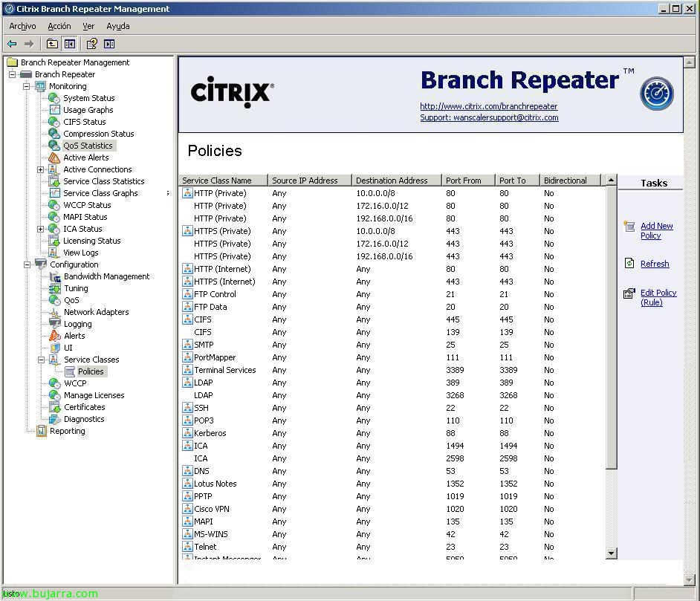
Task: Click the policies list scrollbar thumb
Action: coord(611,328)
